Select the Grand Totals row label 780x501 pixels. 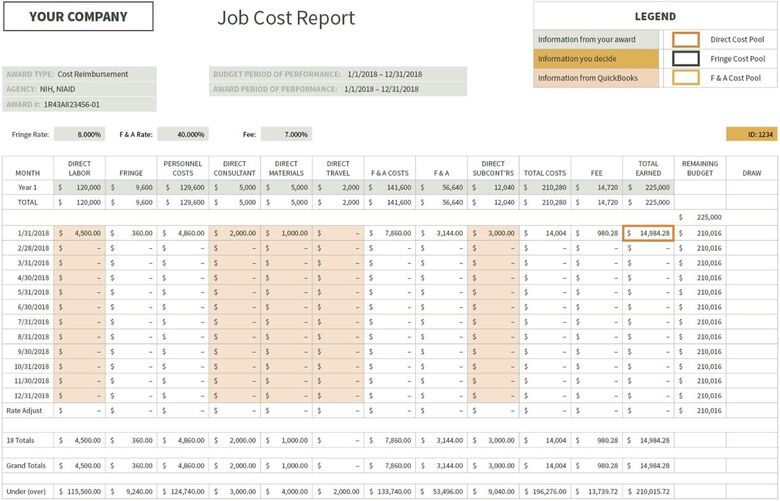pyautogui.click(x=28, y=466)
